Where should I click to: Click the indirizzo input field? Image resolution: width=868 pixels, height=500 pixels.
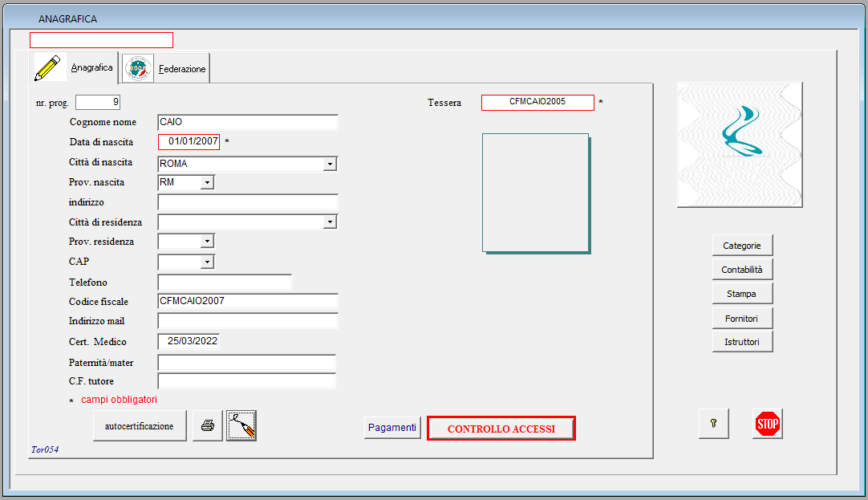click(x=247, y=202)
